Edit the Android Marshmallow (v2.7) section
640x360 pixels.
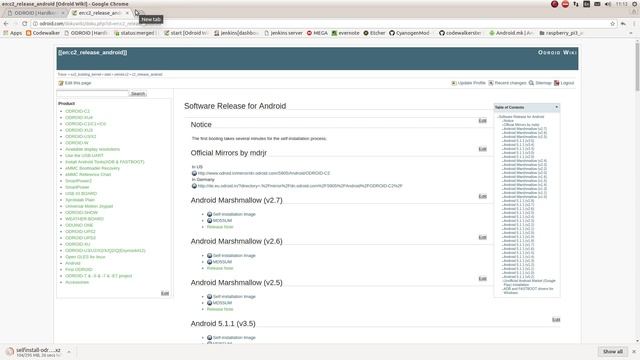[482, 196]
